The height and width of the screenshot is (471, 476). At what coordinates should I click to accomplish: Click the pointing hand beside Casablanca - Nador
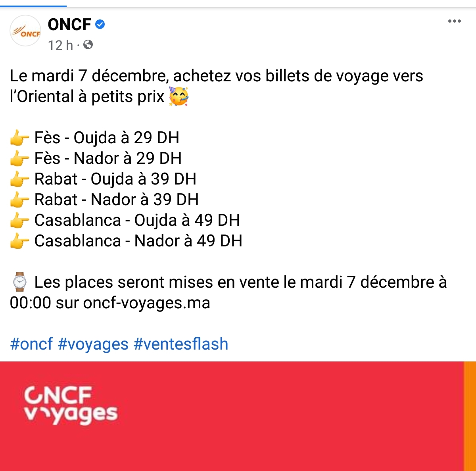click(19, 242)
